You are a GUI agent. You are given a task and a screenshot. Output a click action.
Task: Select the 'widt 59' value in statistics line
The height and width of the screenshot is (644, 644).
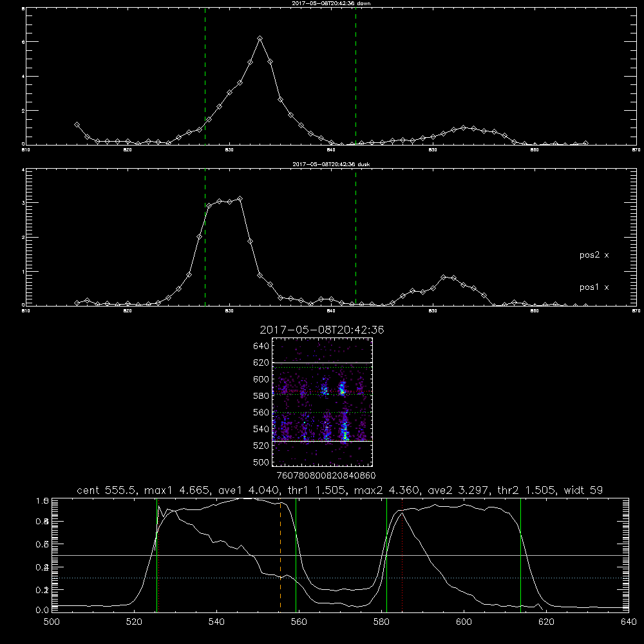click(583, 490)
